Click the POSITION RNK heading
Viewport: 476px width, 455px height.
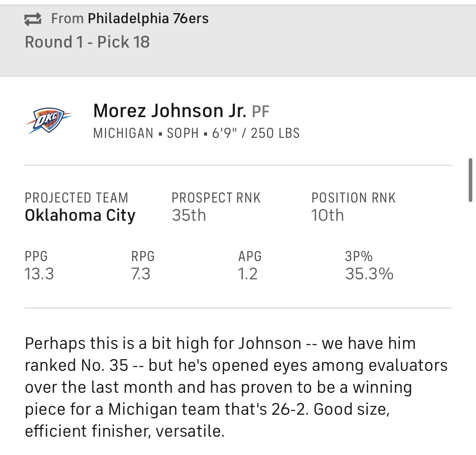pos(353,198)
